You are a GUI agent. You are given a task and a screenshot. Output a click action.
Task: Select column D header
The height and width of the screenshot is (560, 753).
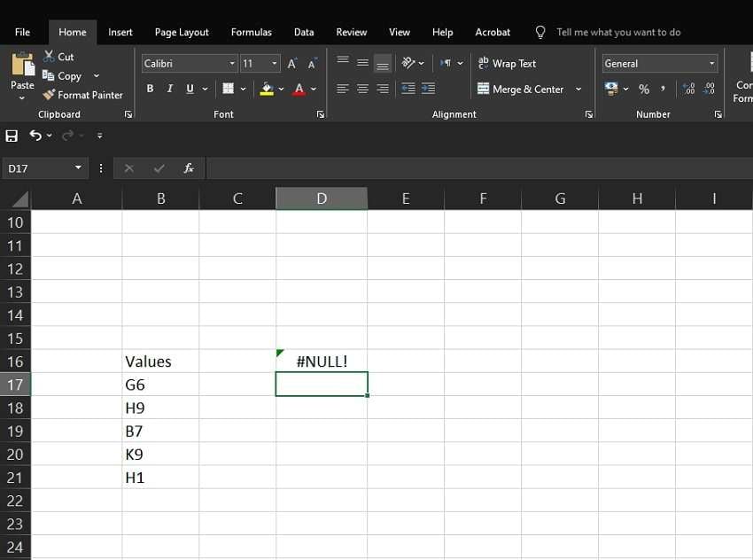point(322,198)
